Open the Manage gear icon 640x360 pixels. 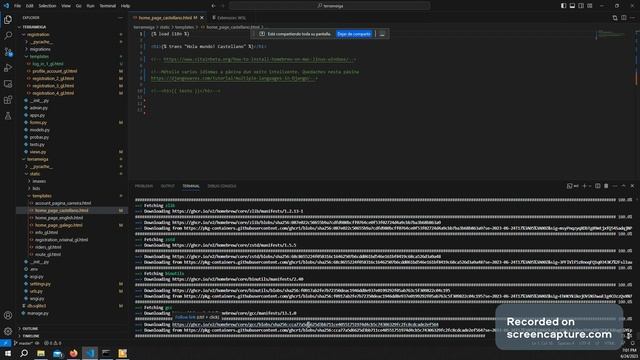(x=8, y=331)
